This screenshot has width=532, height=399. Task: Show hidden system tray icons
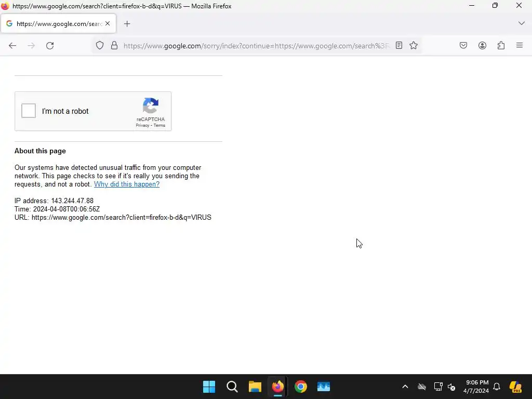(x=405, y=387)
